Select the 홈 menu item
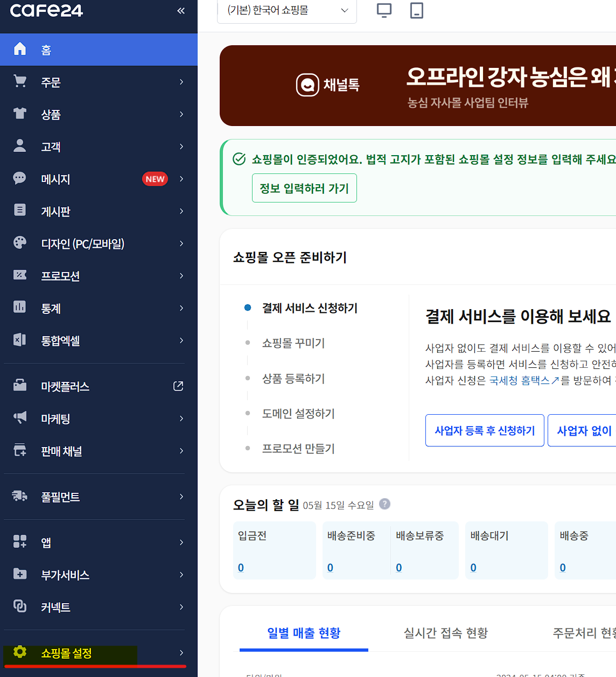Viewport: 616px width, 677px height. click(x=99, y=50)
